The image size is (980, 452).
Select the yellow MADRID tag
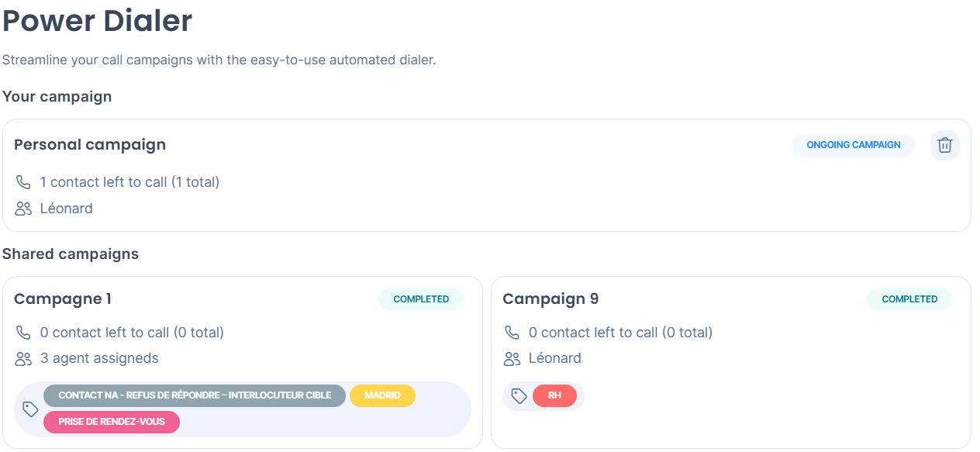pyautogui.click(x=382, y=395)
